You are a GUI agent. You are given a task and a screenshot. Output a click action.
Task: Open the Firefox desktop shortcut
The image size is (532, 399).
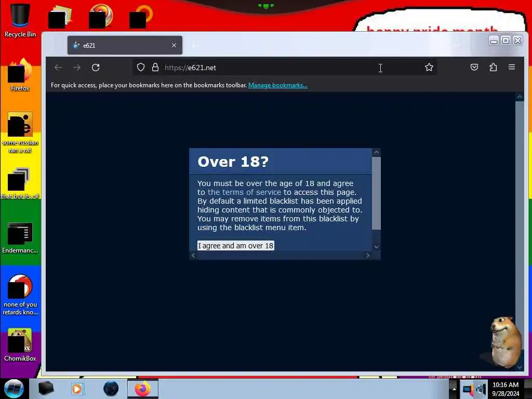click(x=20, y=75)
